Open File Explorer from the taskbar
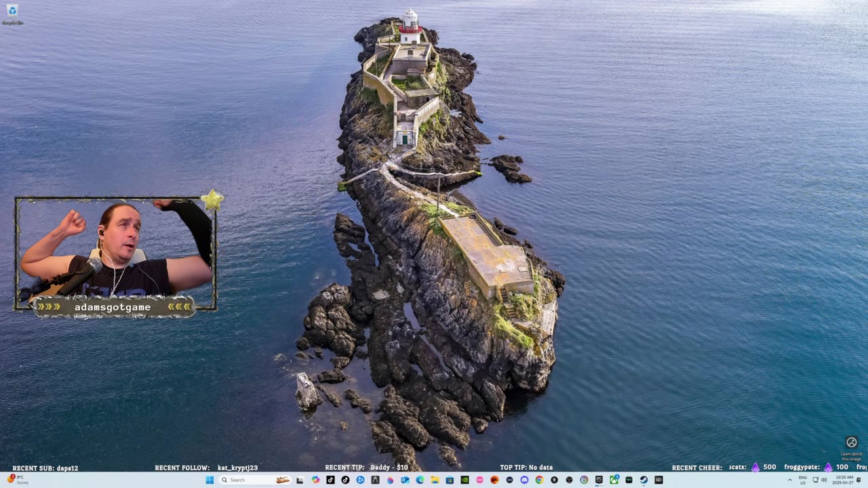 [435, 480]
